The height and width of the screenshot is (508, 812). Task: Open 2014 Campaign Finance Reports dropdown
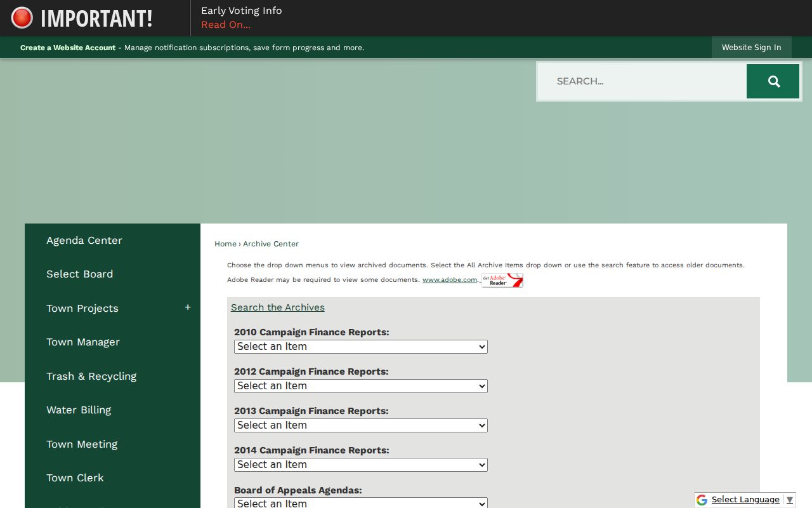click(361, 465)
